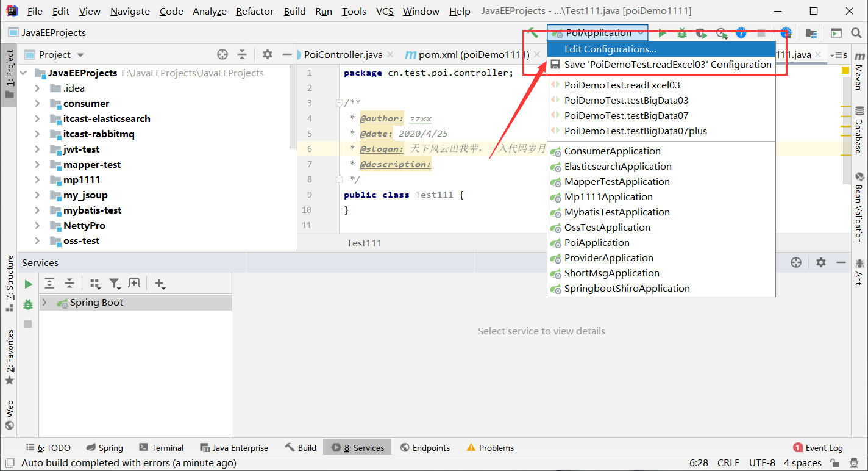Open the Analyze menu
The height and width of the screenshot is (471, 868).
click(x=209, y=11)
